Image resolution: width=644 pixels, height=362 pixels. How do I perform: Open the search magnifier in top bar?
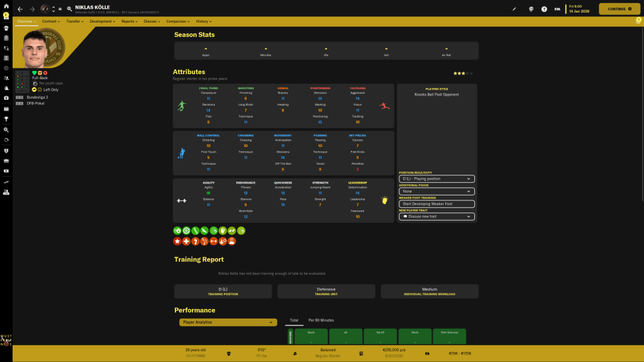69,9
